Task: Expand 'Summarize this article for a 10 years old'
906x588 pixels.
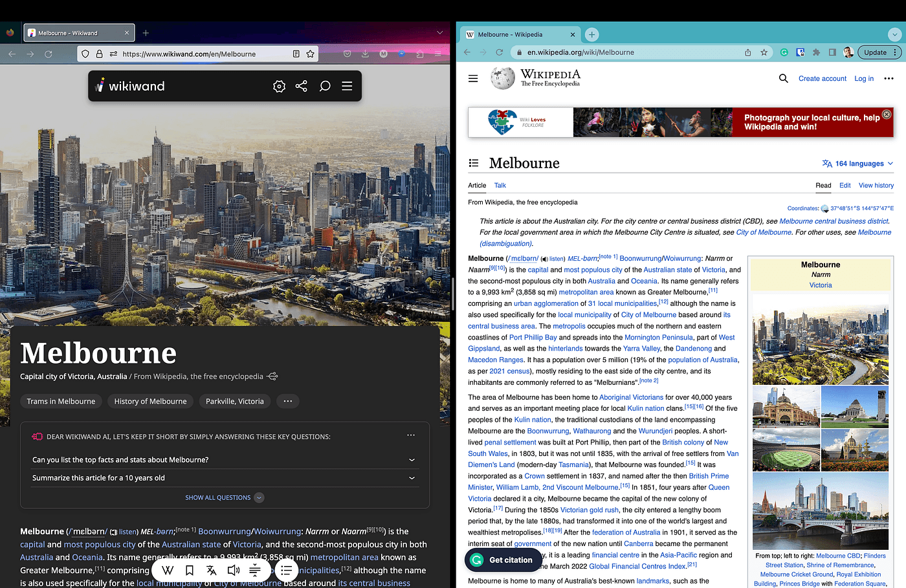Action: [224, 477]
